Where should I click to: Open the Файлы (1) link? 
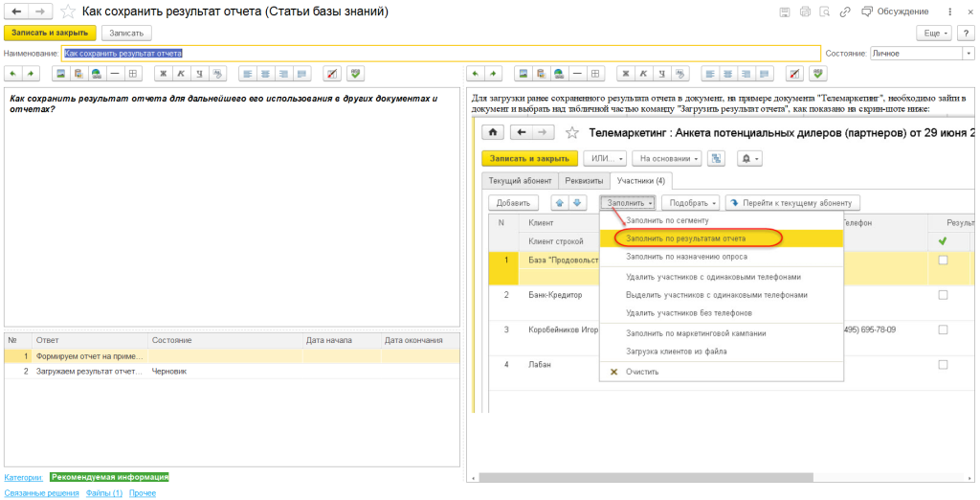tap(104, 492)
